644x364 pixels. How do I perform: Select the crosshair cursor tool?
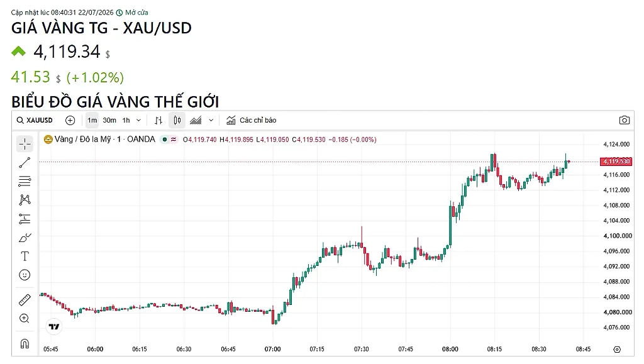click(25, 144)
